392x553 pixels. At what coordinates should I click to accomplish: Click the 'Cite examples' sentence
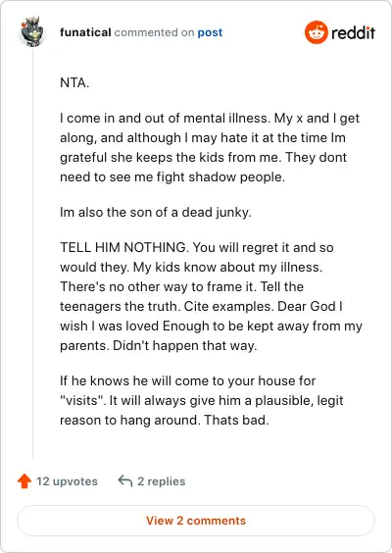[x=228, y=306]
